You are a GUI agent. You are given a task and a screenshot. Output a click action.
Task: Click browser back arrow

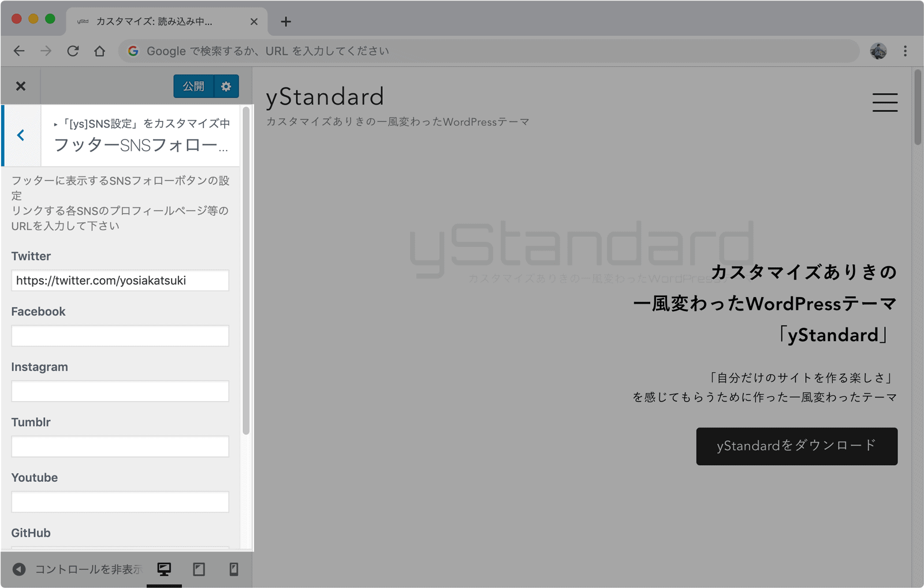click(19, 51)
